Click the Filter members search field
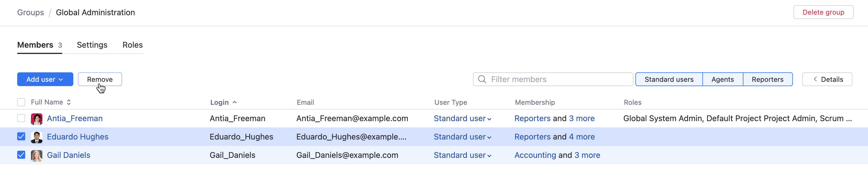This screenshot has height=186, width=868. 559,79
